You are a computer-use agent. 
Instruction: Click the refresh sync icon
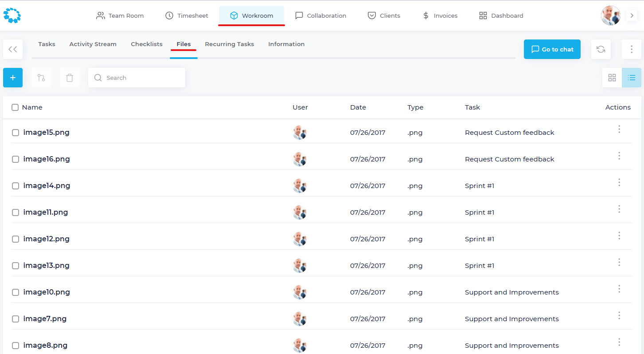(x=601, y=49)
